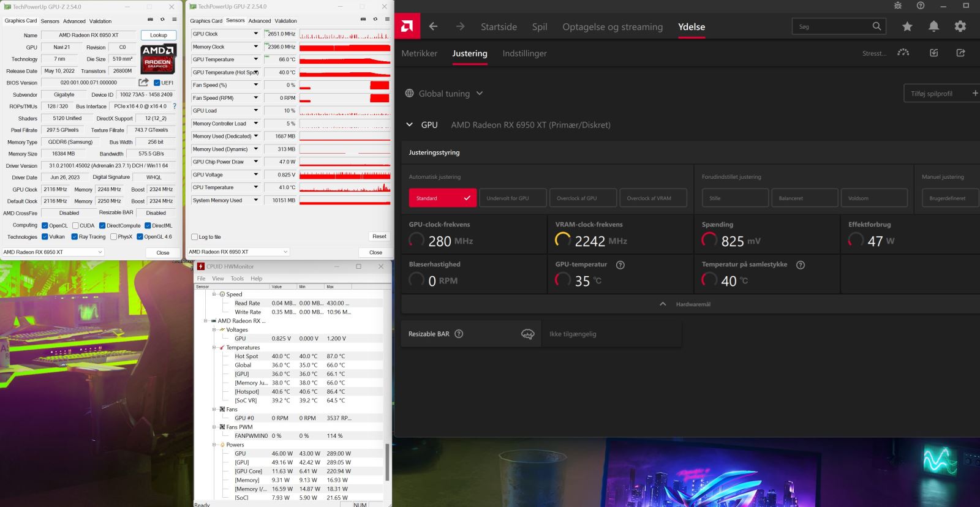Screen dimensions: 980x507
Task: Open the GPU Clock sensor dropdown
Action: click(256, 34)
